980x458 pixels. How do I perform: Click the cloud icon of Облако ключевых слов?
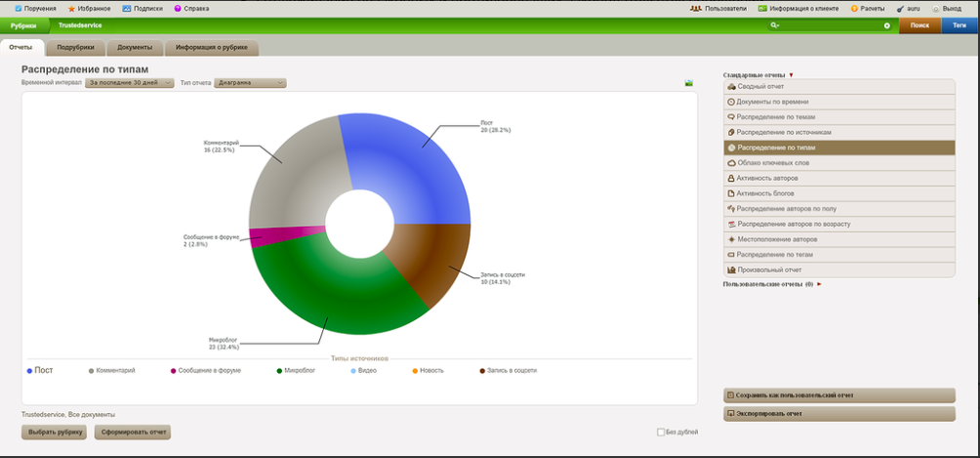click(x=732, y=163)
